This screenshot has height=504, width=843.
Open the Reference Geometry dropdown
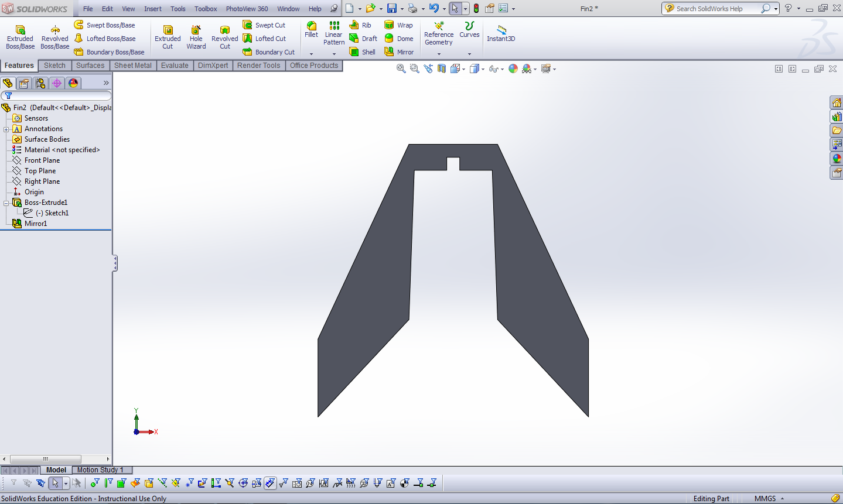click(439, 54)
